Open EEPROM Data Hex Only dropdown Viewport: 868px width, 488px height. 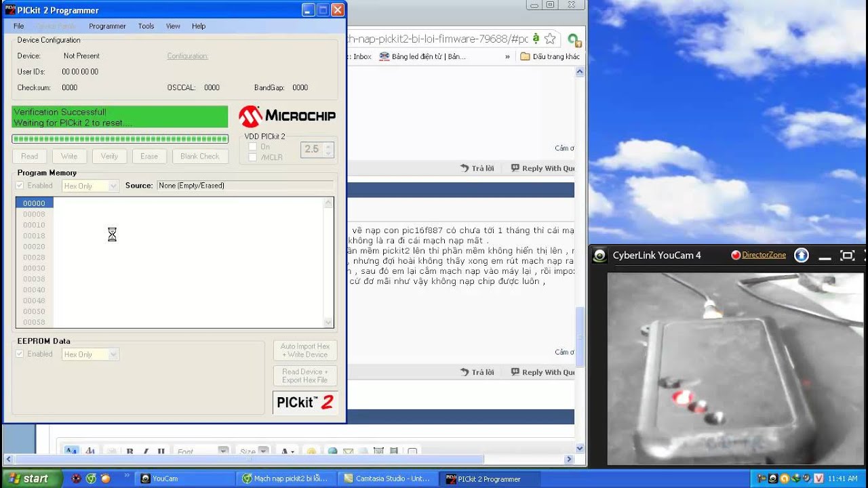point(90,354)
